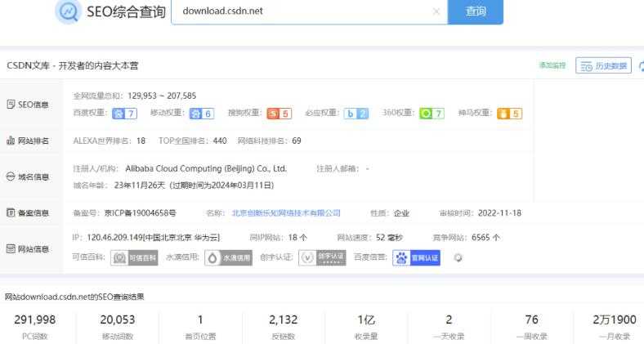Click the Bing weight 2 badge
644x344 pixels.
click(x=356, y=114)
